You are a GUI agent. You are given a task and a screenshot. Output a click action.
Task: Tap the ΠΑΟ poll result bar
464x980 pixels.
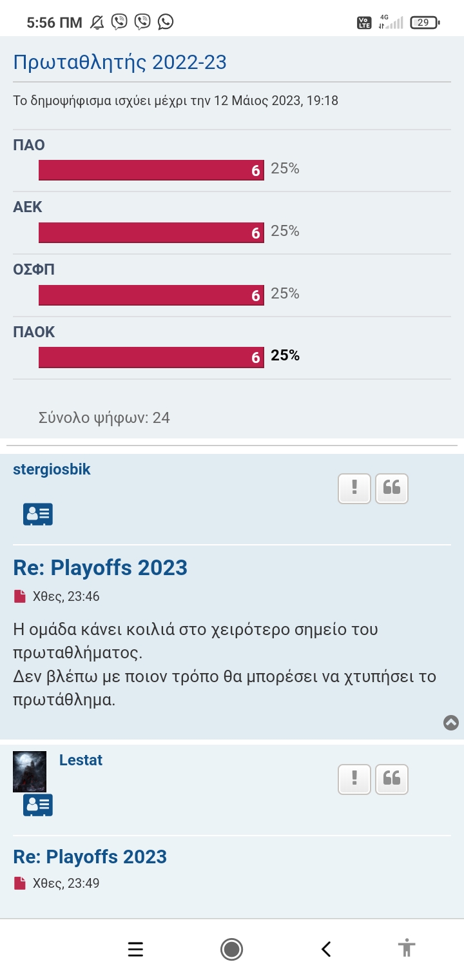pos(151,170)
